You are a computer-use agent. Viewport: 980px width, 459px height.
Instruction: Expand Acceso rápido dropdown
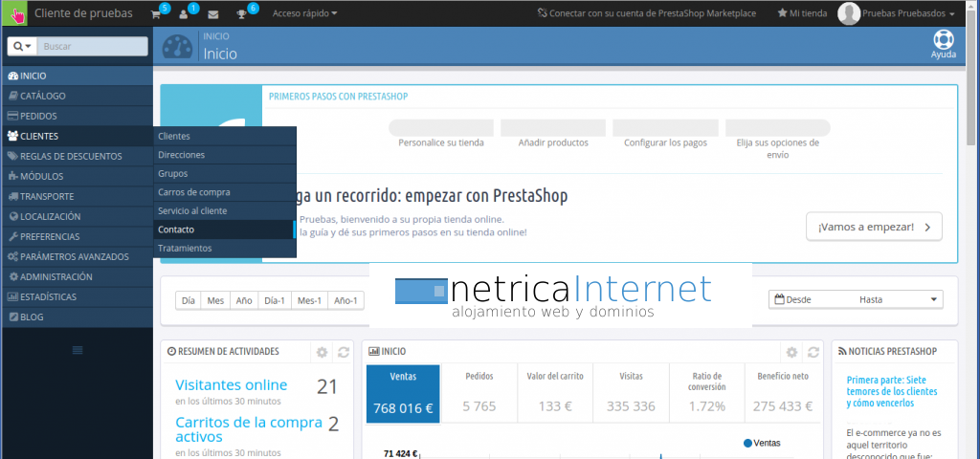click(x=304, y=14)
